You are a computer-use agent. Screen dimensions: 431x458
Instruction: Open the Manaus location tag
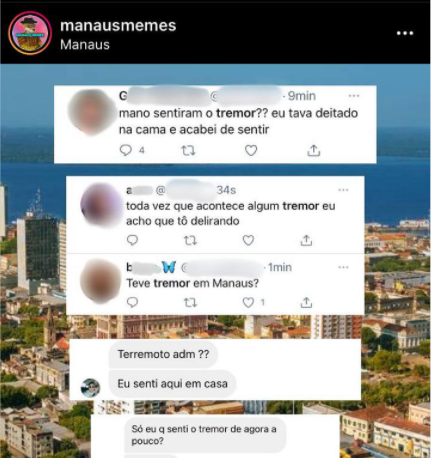(85, 45)
